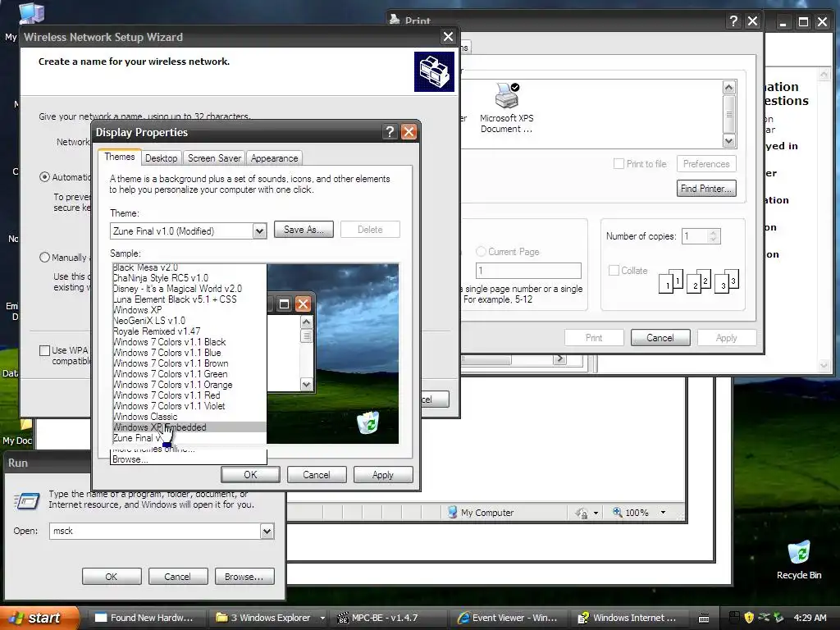
Task: Click the Wireless Network Setup Wizard header icon
Action: pos(434,72)
